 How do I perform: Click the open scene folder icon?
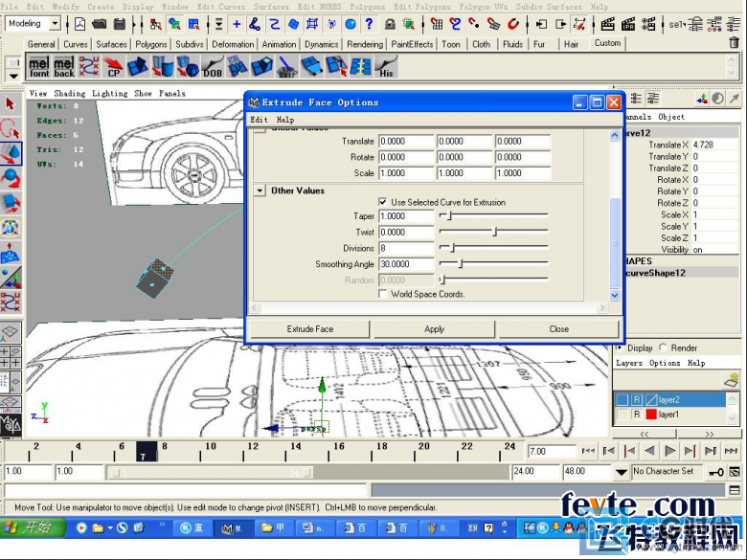(x=99, y=24)
